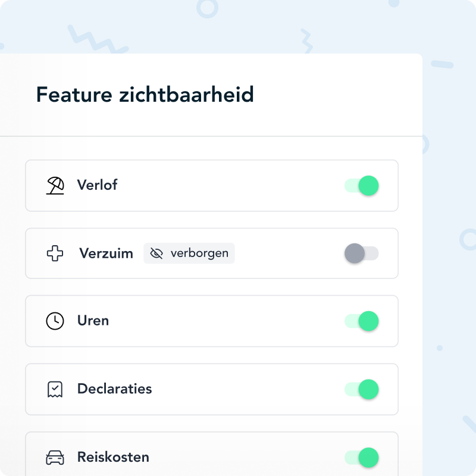Turn off the Uren toggle

pyautogui.click(x=362, y=321)
